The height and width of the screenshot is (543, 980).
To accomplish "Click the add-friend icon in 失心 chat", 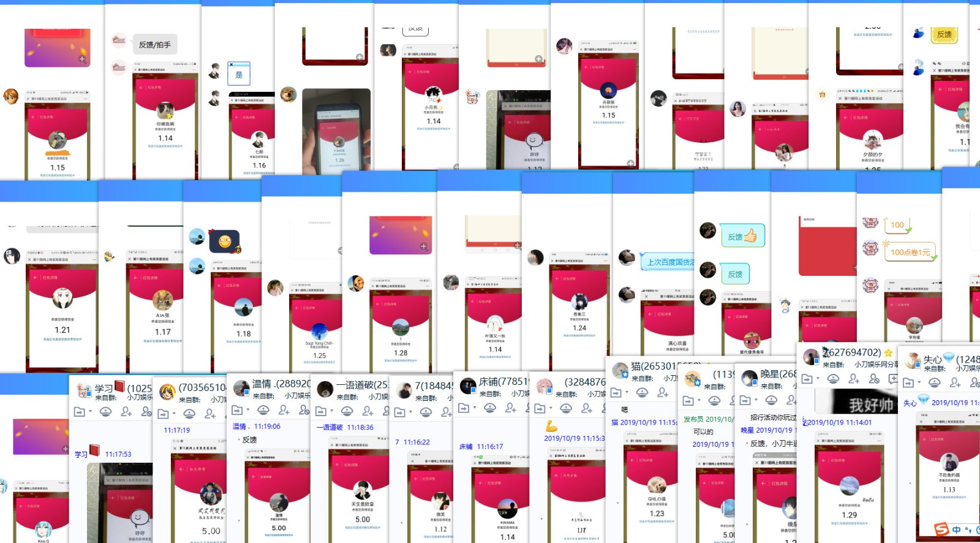I will [x=955, y=383].
